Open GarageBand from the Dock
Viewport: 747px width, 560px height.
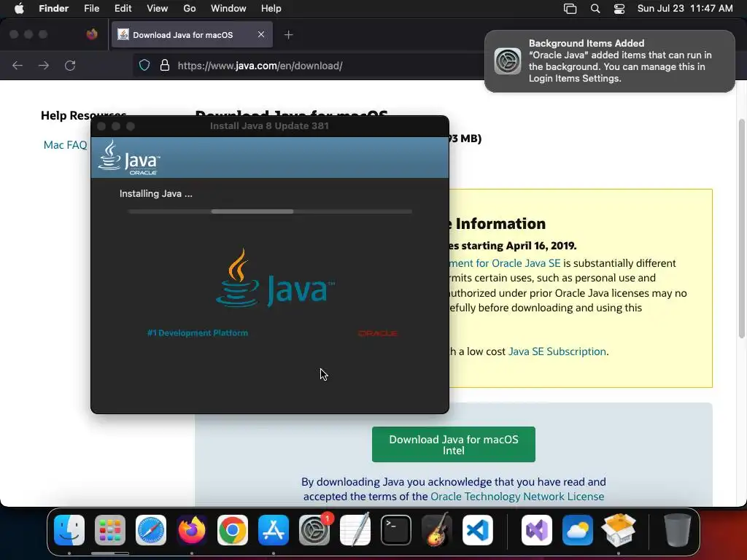pyautogui.click(x=437, y=530)
